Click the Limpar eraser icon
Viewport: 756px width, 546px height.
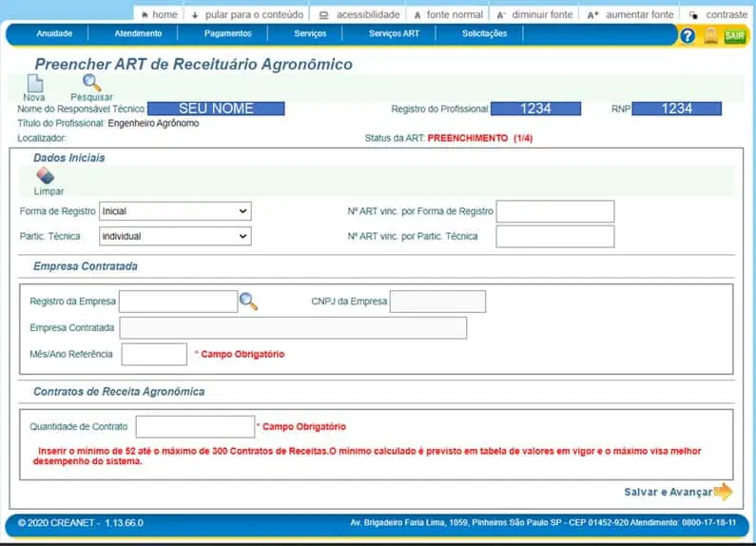(45, 176)
